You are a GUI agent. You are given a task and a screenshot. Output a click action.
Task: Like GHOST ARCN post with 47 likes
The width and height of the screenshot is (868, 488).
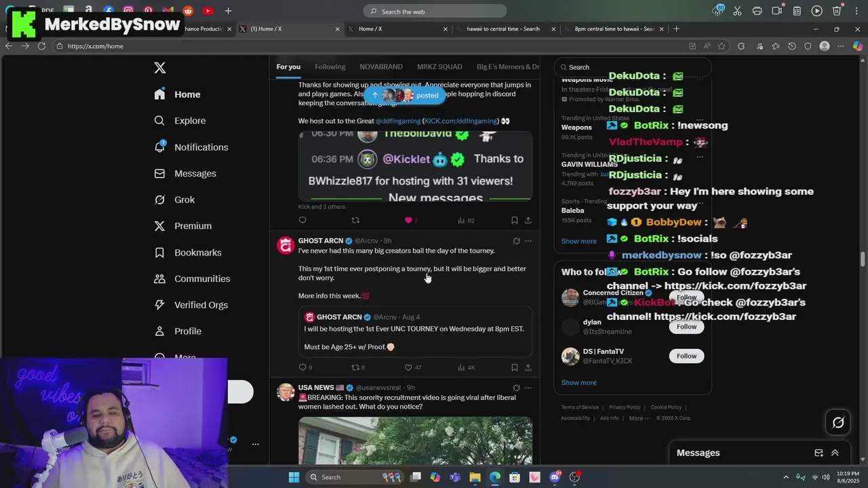pos(412,367)
